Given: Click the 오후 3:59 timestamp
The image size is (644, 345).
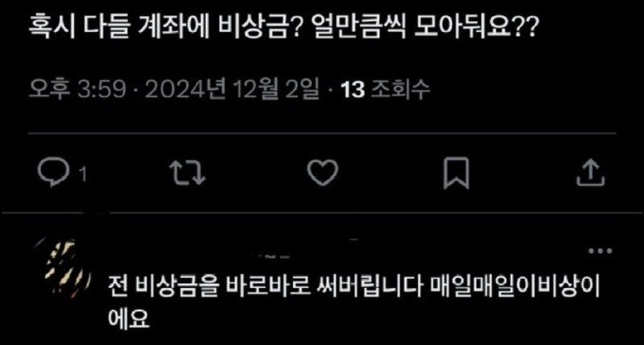Looking at the screenshot, I should (77, 89).
